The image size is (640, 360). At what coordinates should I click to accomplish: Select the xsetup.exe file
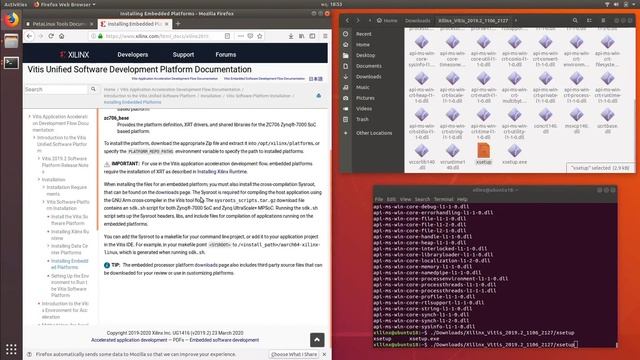514,154
